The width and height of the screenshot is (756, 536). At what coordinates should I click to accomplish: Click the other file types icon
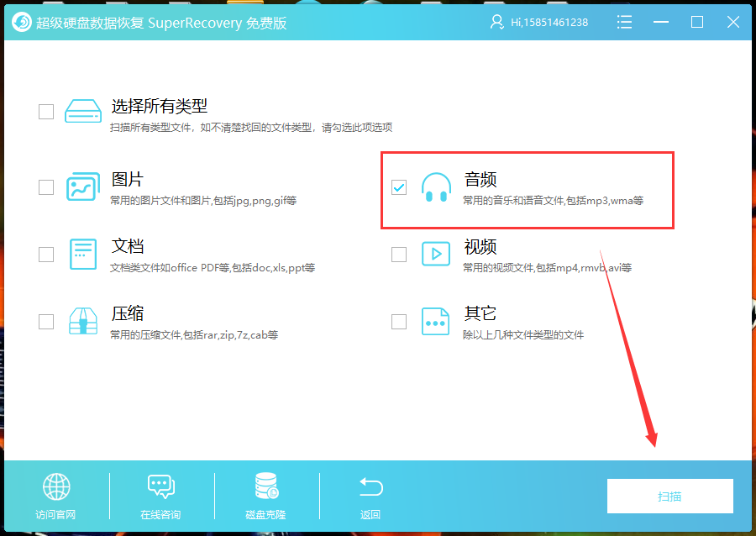click(435, 322)
